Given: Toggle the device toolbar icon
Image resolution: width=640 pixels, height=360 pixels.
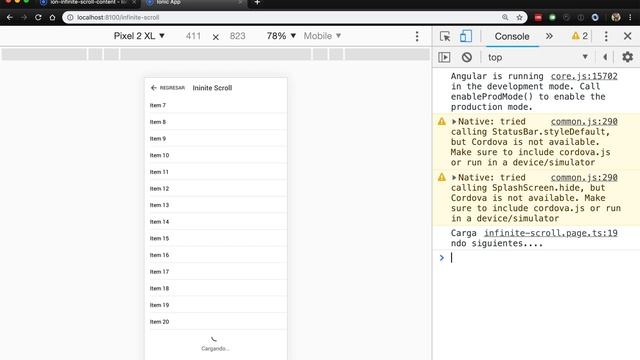Looking at the screenshot, I should coord(466,36).
